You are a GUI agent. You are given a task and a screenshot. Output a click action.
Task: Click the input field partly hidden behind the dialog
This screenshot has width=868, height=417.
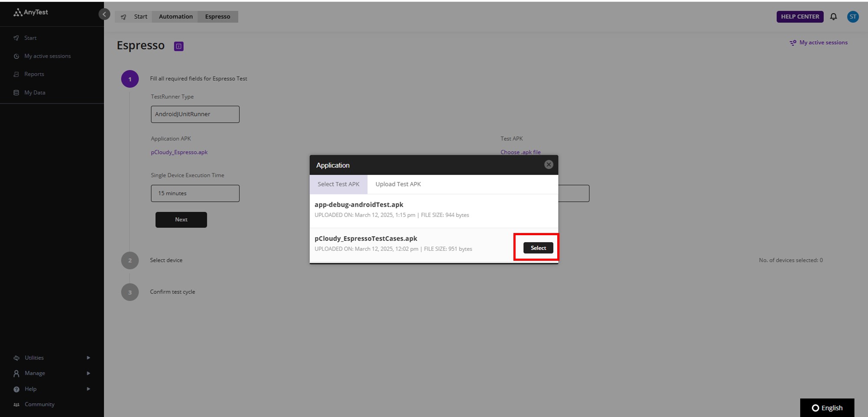(x=574, y=194)
